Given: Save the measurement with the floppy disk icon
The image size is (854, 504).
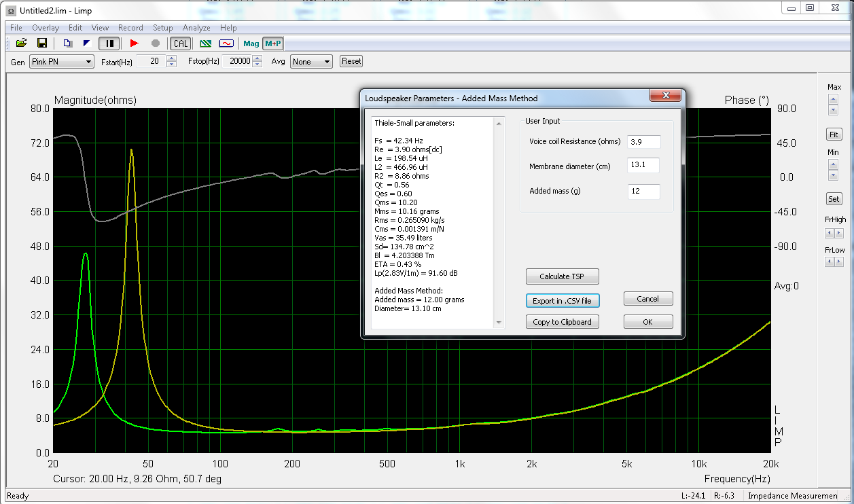Looking at the screenshot, I should (x=42, y=43).
